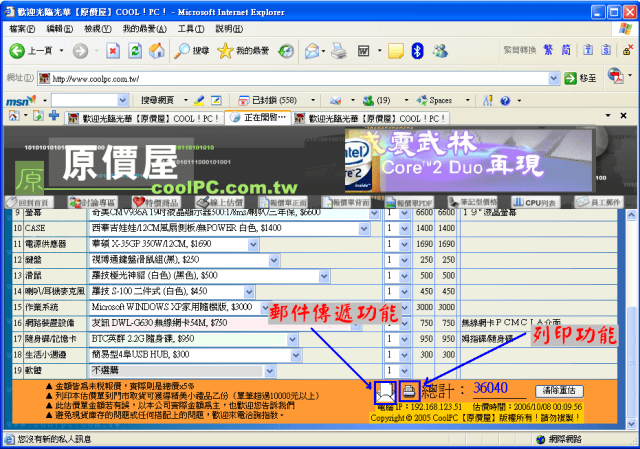Open the MSN toolbar help question icon
Screen dimensions: 640x449
coord(505,100)
